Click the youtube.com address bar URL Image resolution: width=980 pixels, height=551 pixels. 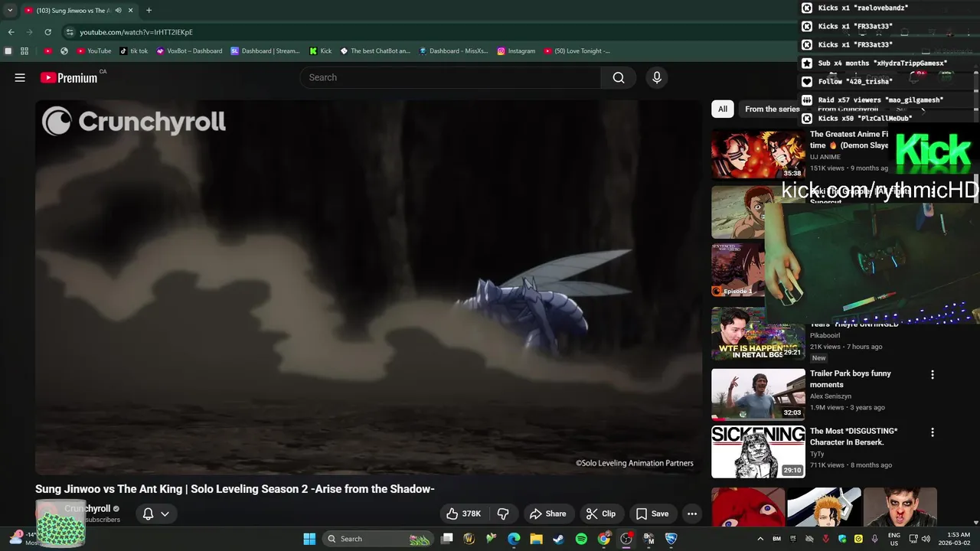[136, 32]
